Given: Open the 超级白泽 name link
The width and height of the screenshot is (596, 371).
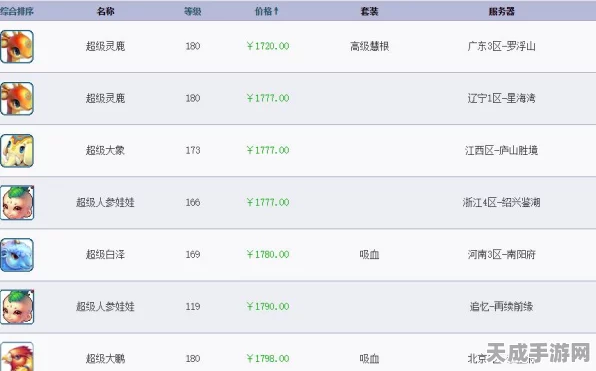Looking at the screenshot, I should 105,254.
